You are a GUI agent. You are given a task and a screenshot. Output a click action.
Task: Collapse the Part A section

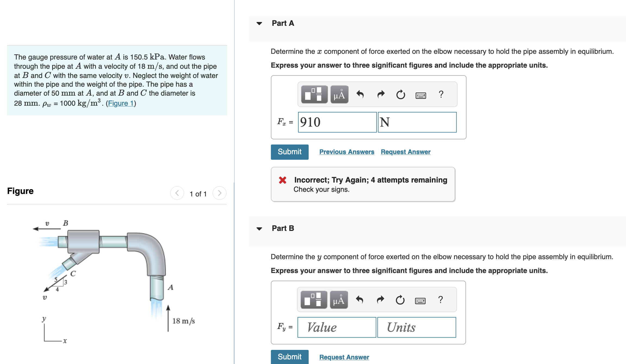click(x=259, y=24)
